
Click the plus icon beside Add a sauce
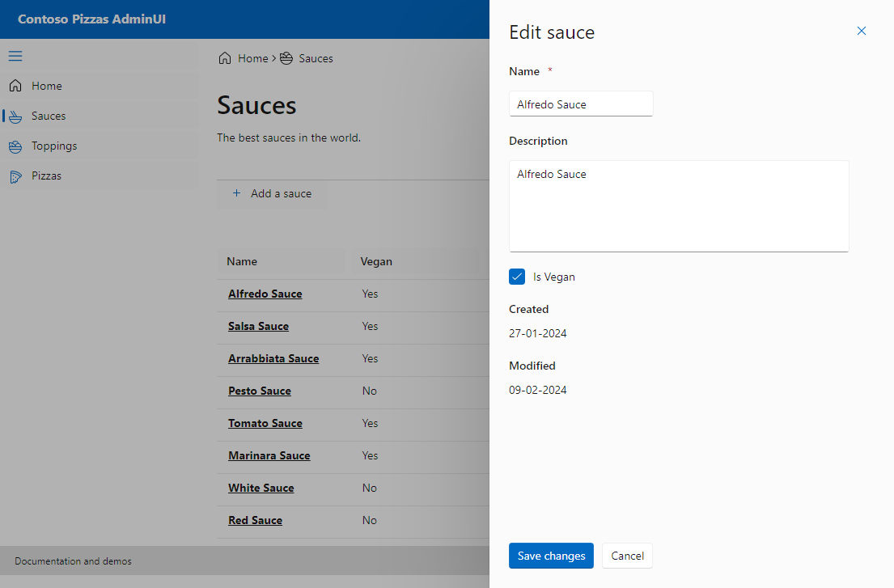pyautogui.click(x=236, y=193)
